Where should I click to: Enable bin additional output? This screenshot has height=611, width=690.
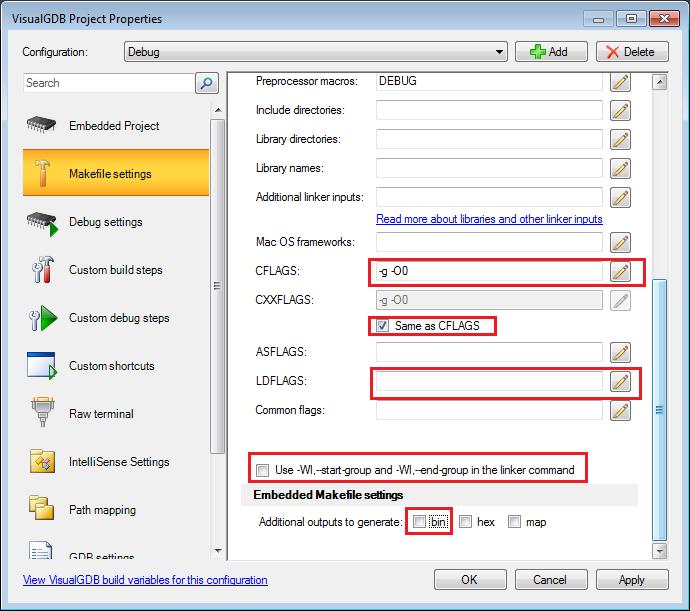(419, 522)
